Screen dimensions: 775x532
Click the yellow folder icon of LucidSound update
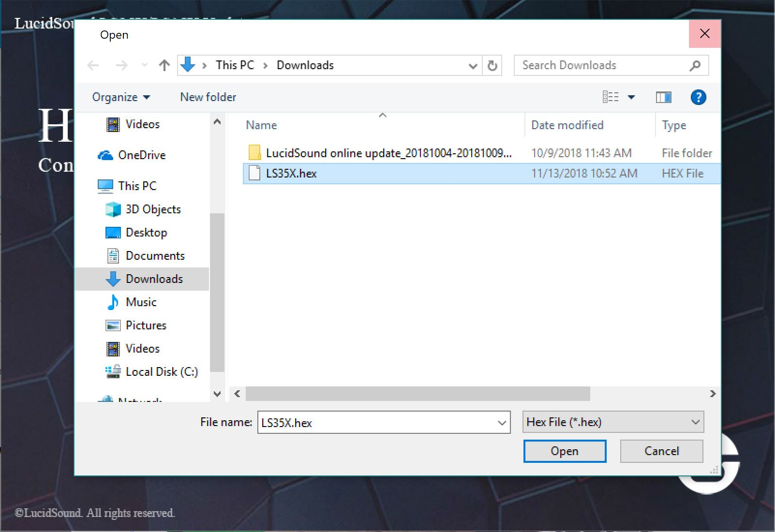coord(254,153)
